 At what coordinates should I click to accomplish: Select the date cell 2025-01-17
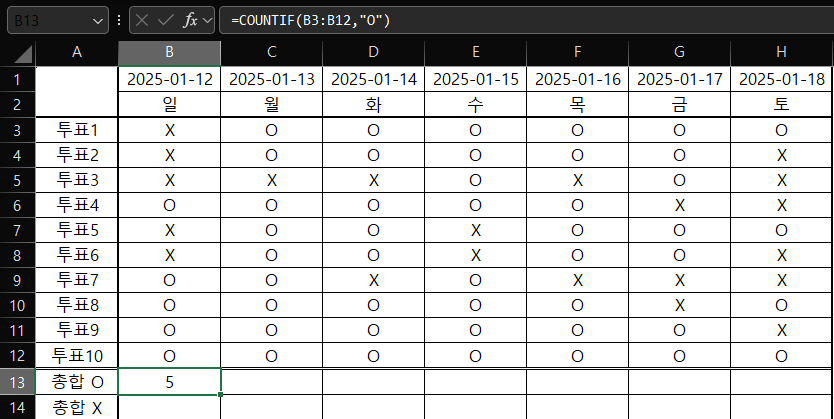click(x=679, y=80)
